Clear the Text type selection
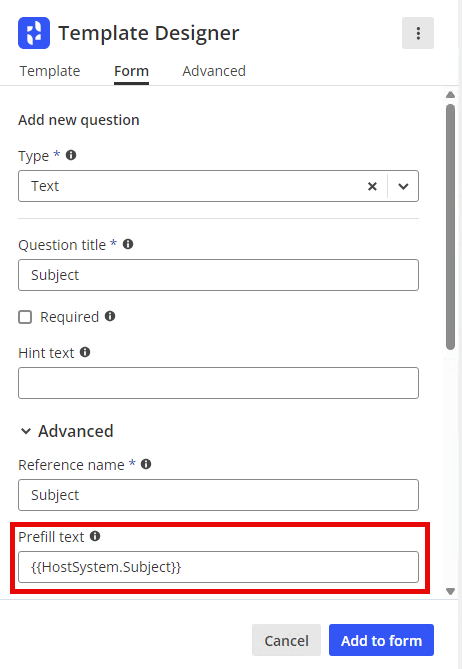Screen dimensions: 462x669 [372, 186]
